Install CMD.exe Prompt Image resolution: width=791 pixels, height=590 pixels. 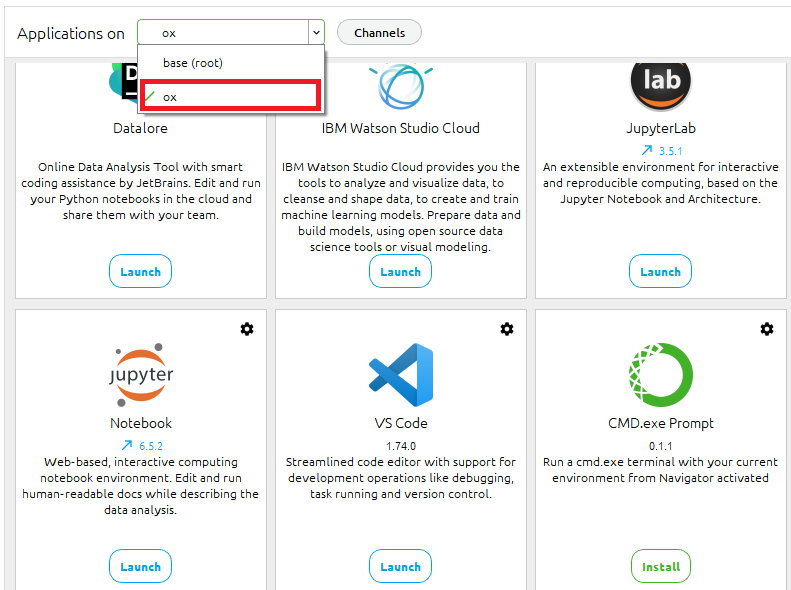(661, 566)
